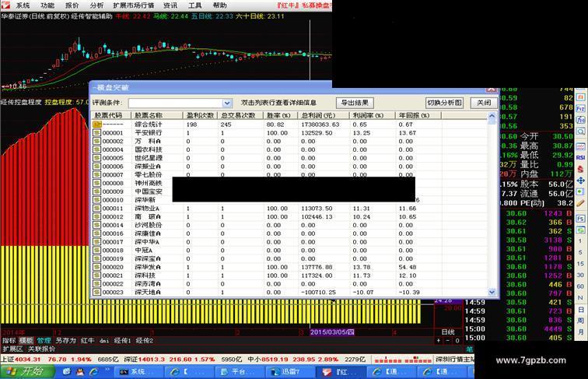This screenshot has height=379, width=588.
Task: Open the 报价 menu
Action: tap(72, 5)
